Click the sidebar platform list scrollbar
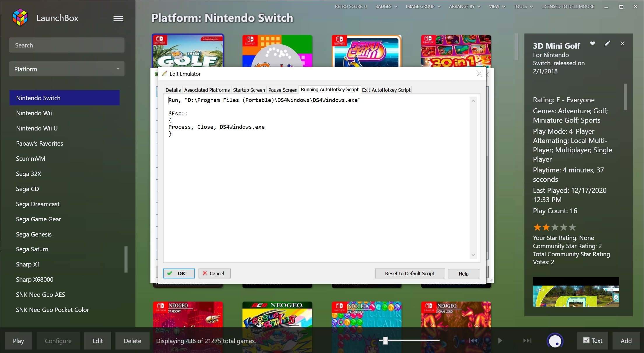The width and height of the screenshot is (644, 353). coord(126,259)
